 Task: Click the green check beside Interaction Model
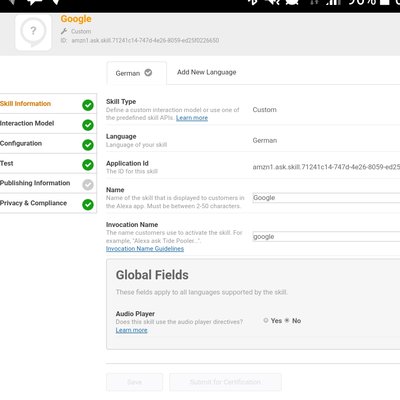[88, 125]
